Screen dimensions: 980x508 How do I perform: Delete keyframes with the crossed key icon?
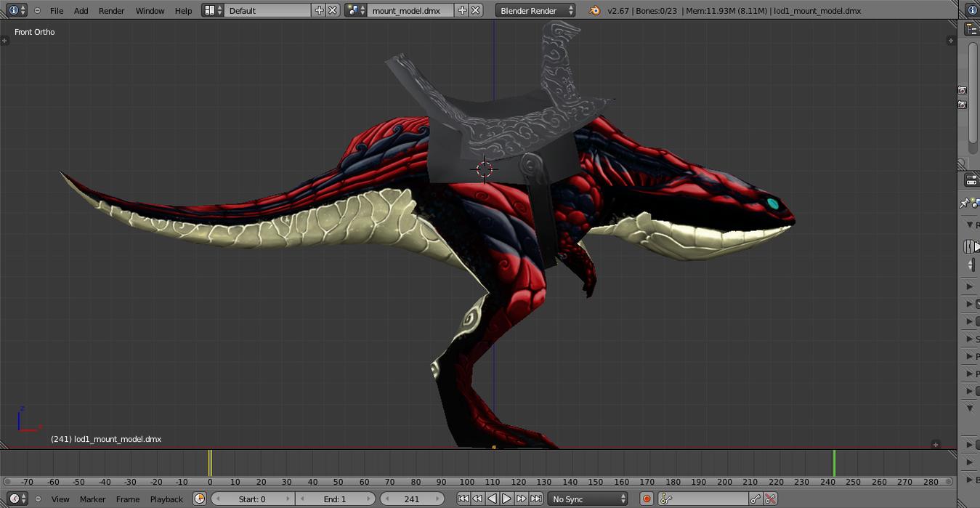point(771,499)
